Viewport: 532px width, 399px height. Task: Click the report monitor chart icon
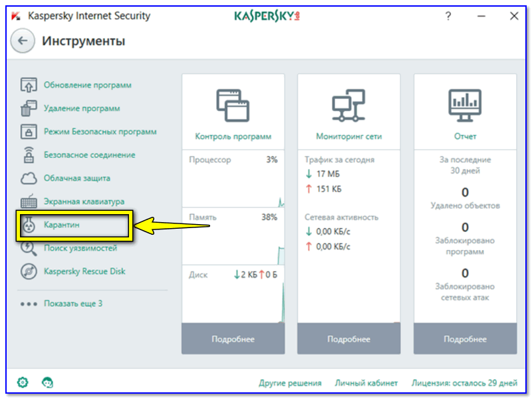(x=465, y=106)
